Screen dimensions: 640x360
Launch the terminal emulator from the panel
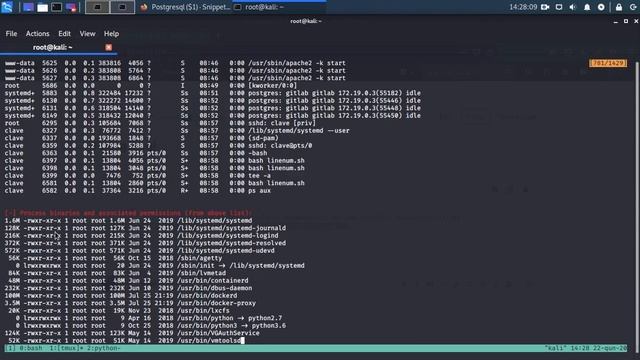pyautogui.click(x=57, y=7)
